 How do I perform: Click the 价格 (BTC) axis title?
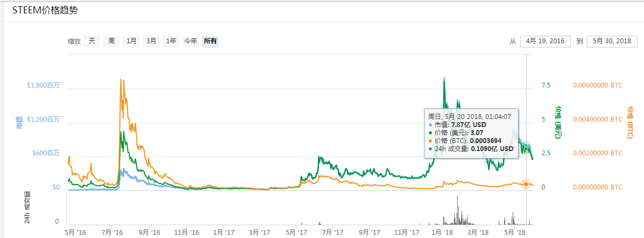coord(630,123)
